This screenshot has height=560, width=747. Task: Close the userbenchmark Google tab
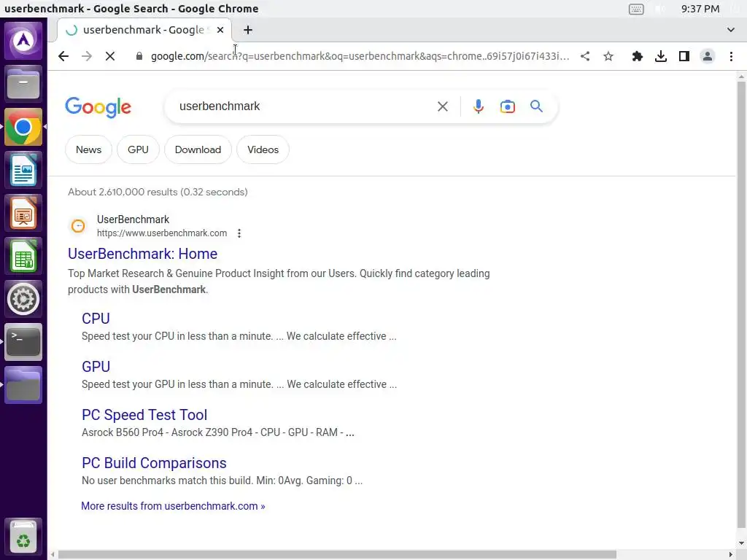coord(220,30)
